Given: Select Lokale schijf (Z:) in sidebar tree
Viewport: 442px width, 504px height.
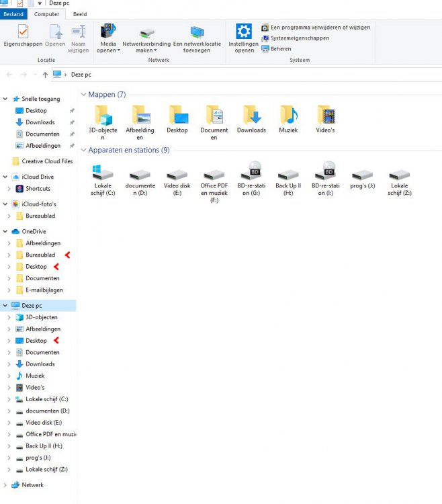Looking at the screenshot, I should tap(46, 470).
